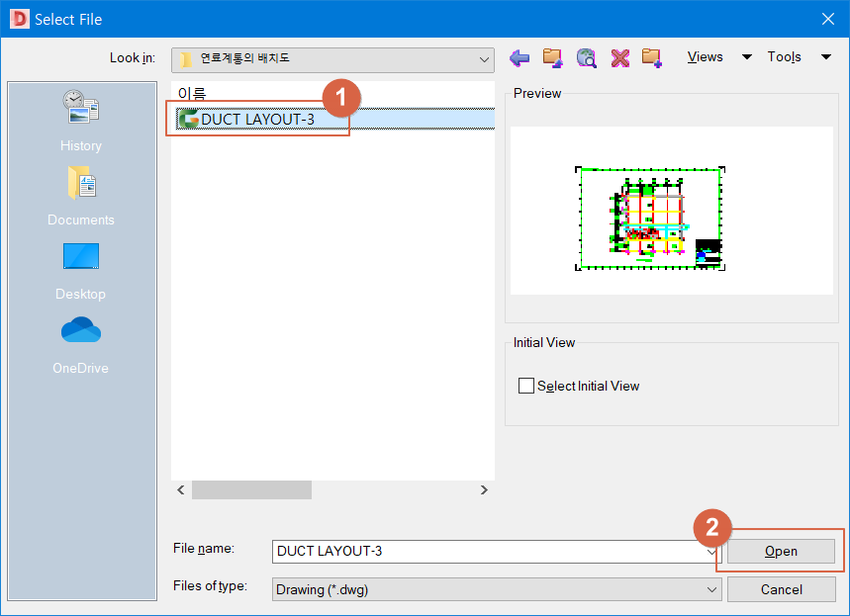The image size is (850, 616).
Task: Go up one folder level
Action: pos(552,57)
